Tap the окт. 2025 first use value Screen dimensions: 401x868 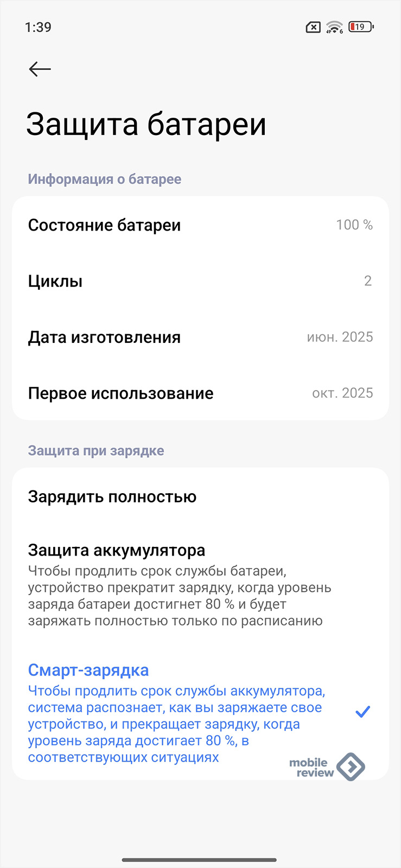[x=342, y=393]
